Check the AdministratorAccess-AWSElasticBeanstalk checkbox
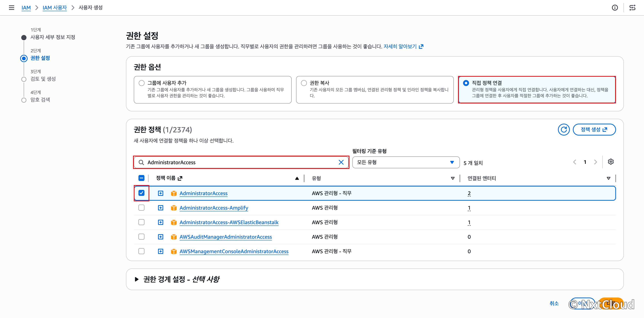Viewport: 644px width, 318px height. (141, 222)
